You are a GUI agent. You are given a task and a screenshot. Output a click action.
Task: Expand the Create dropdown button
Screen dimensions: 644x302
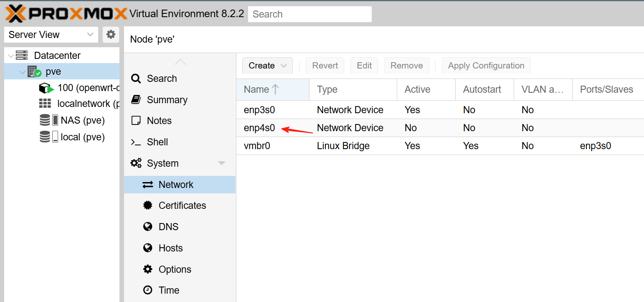click(267, 66)
